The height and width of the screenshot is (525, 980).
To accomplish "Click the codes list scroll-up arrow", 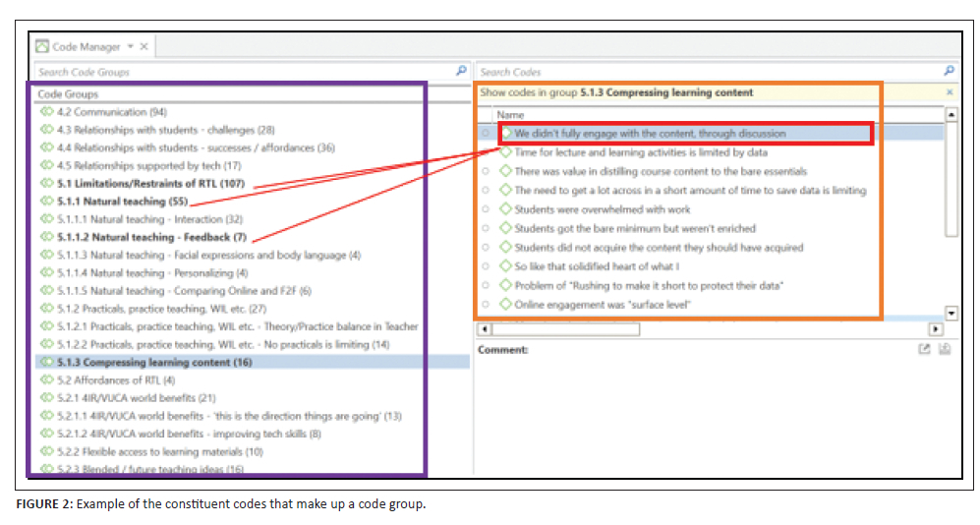I will pos(951,115).
